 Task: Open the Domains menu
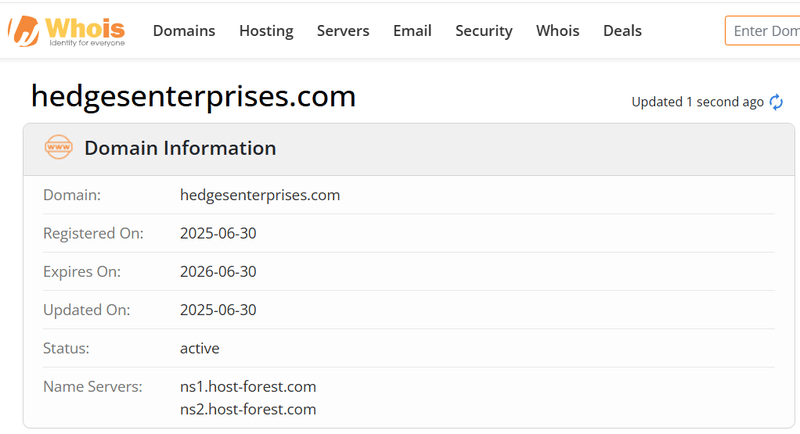coord(184,31)
